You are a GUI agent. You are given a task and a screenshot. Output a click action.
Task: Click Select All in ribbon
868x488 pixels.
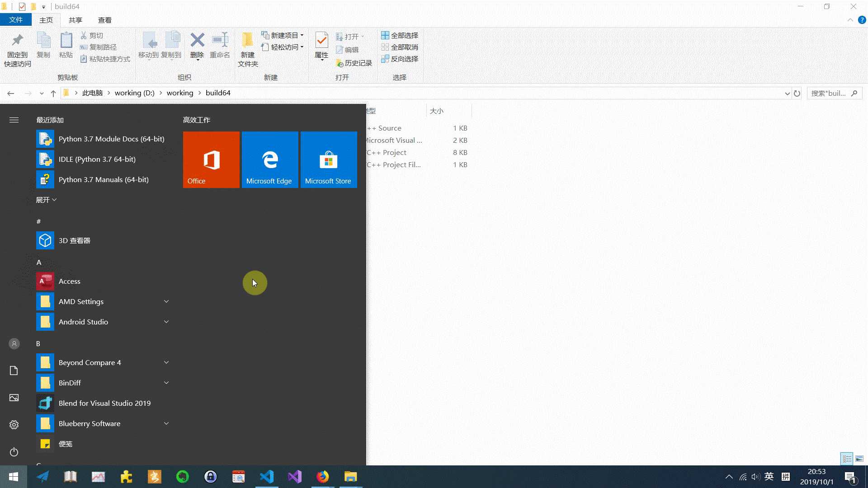coord(400,35)
